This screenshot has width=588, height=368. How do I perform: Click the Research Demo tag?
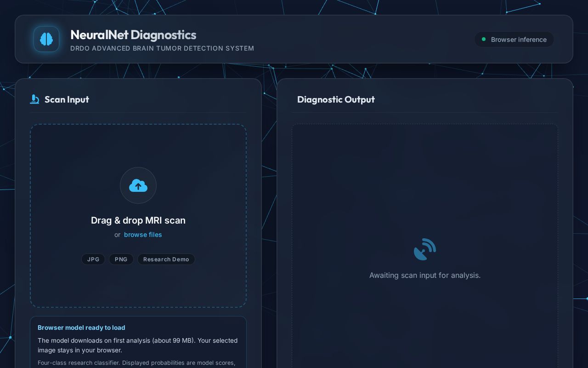coord(166,259)
